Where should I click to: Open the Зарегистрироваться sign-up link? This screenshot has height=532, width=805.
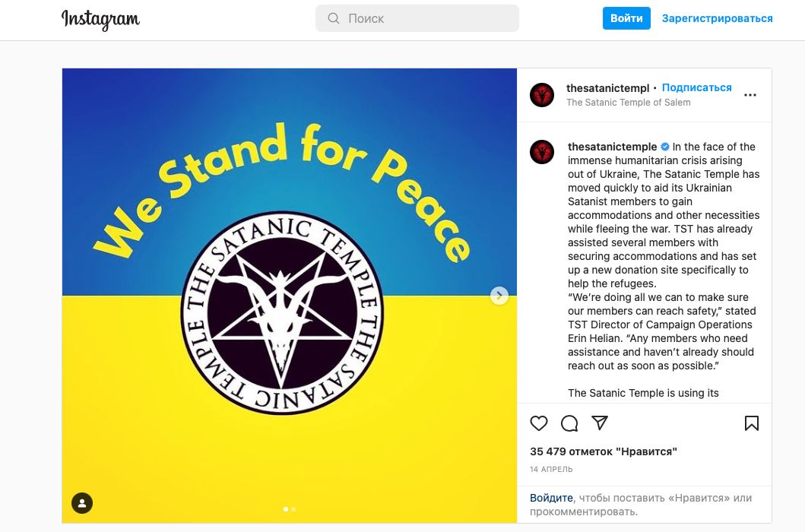click(718, 18)
